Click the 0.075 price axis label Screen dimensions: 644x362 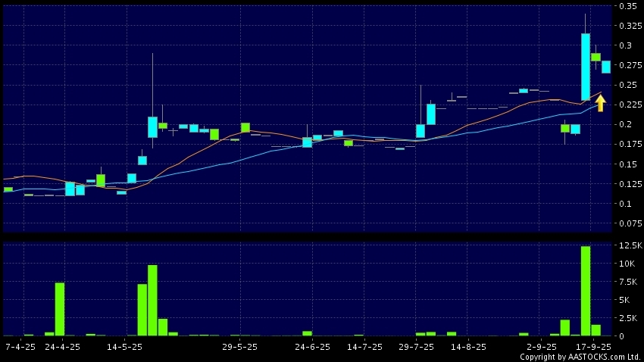[x=630, y=223]
